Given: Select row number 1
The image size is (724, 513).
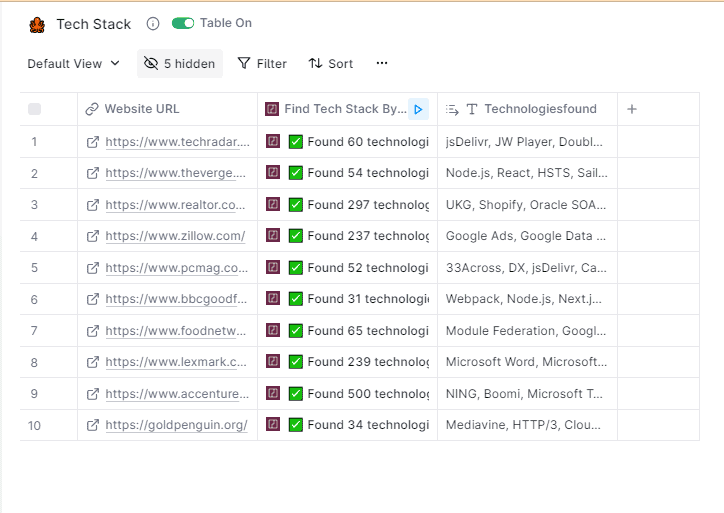Looking at the screenshot, I should click(34, 142).
